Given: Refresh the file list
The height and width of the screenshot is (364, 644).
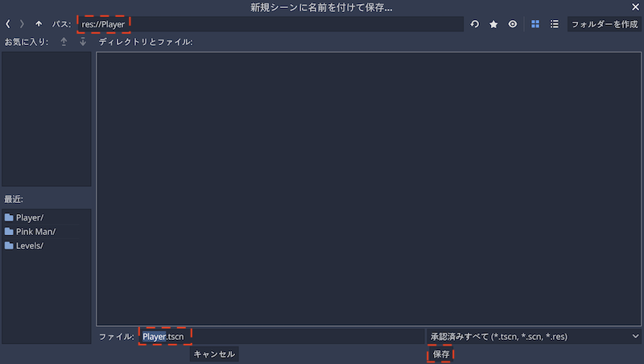Looking at the screenshot, I should [475, 24].
